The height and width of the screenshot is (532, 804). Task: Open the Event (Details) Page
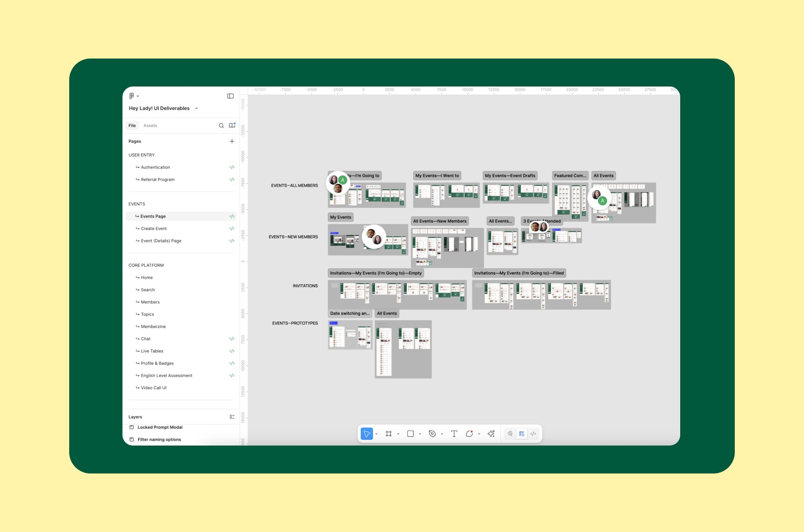(161, 241)
